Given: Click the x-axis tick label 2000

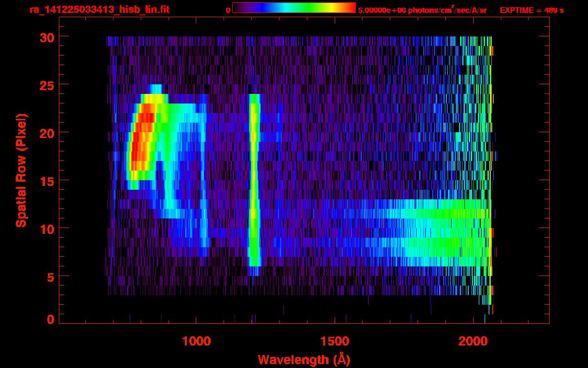Looking at the screenshot, I should tap(473, 342).
